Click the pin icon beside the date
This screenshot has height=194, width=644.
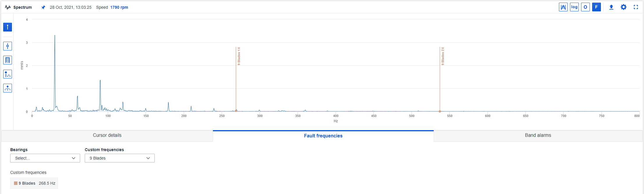[43, 7]
